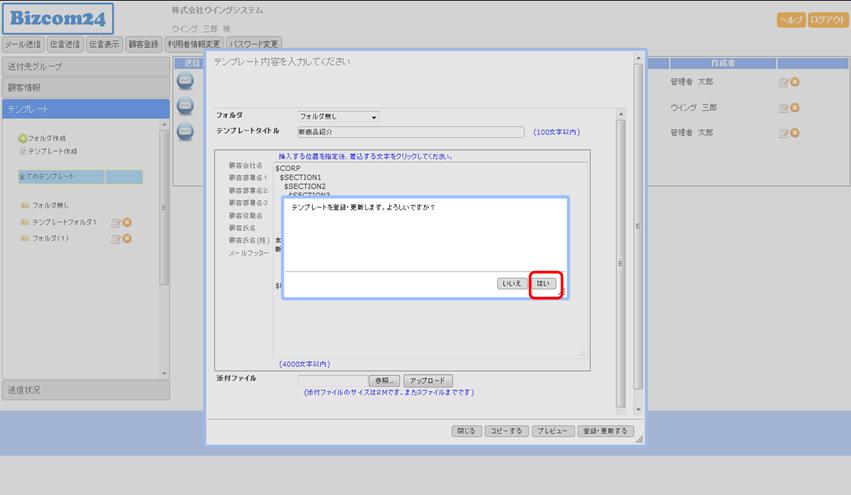This screenshot has width=851, height=495.
Task: Click the ログアウト button
Action: click(x=828, y=20)
